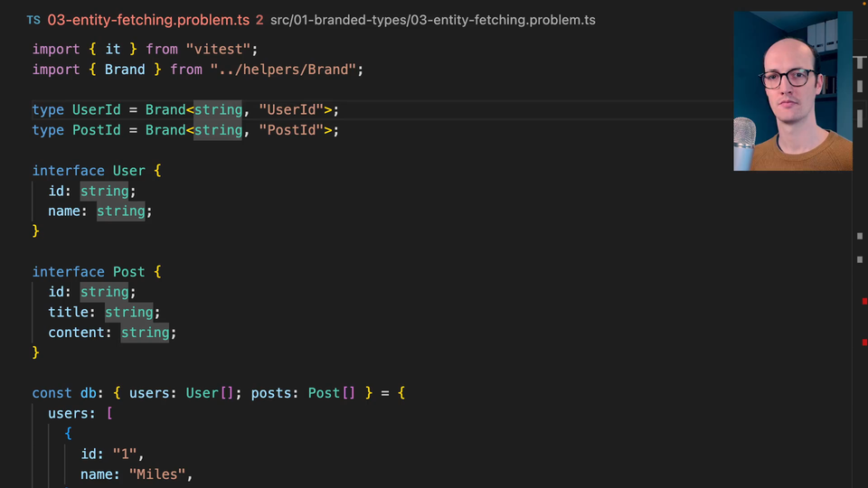Click the lower red error marker in the scrollbar
Viewport: 868px width, 488px height.
pos(864,342)
